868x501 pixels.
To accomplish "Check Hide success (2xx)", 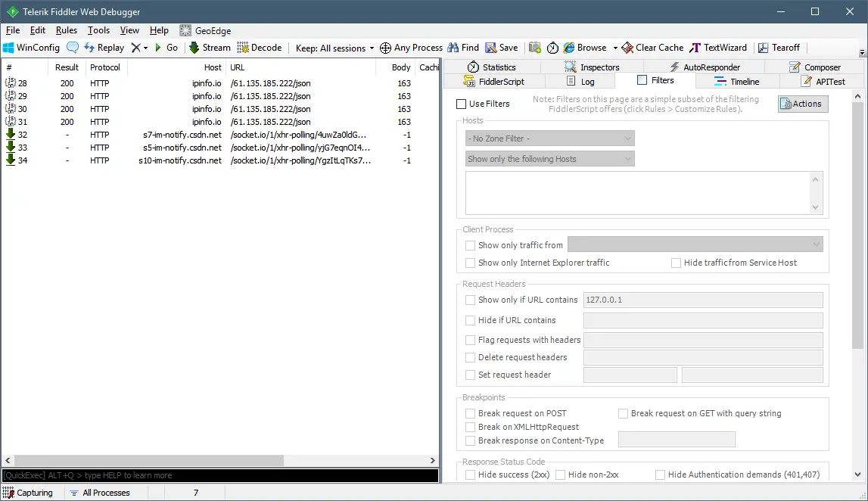I will click(x=470, y=475).
